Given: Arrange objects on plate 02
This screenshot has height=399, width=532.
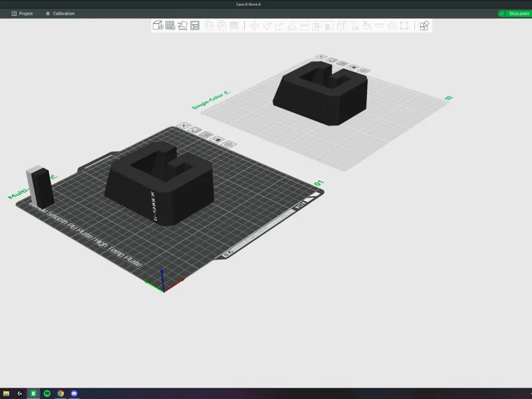Looking at the screenshot, I should [x=342, y=63].
